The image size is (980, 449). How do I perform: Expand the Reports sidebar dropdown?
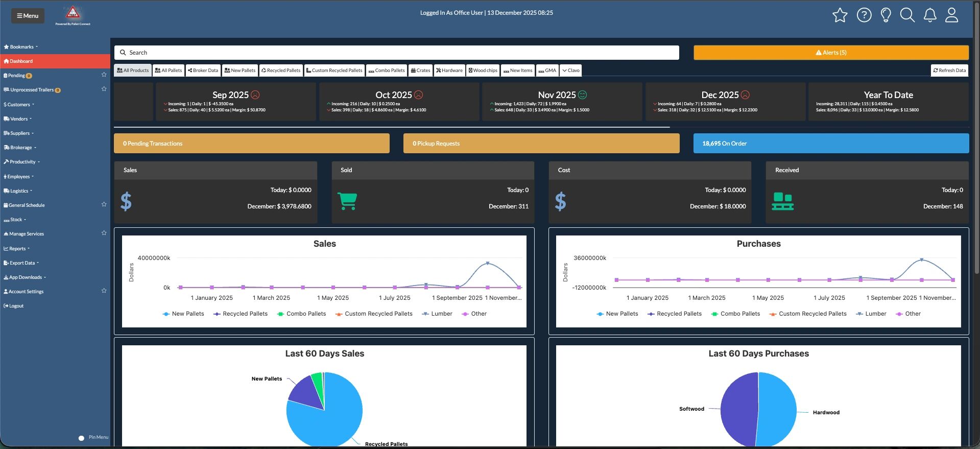[17, 249]
